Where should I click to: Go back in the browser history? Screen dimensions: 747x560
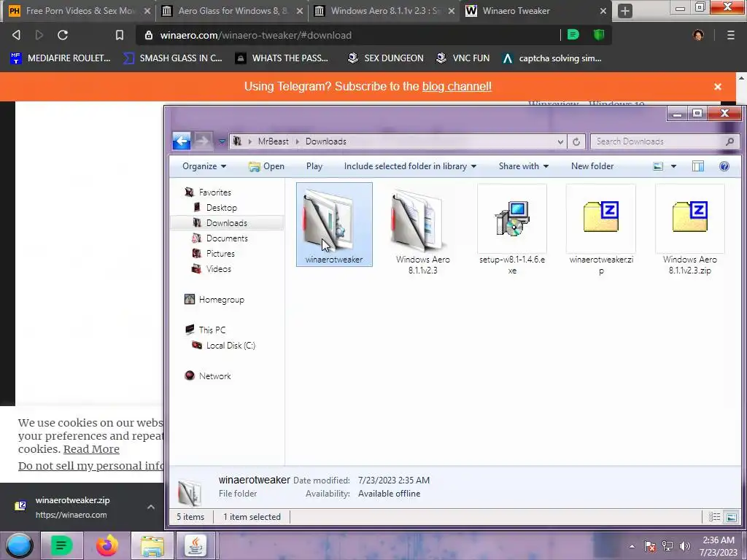point(16,35)
